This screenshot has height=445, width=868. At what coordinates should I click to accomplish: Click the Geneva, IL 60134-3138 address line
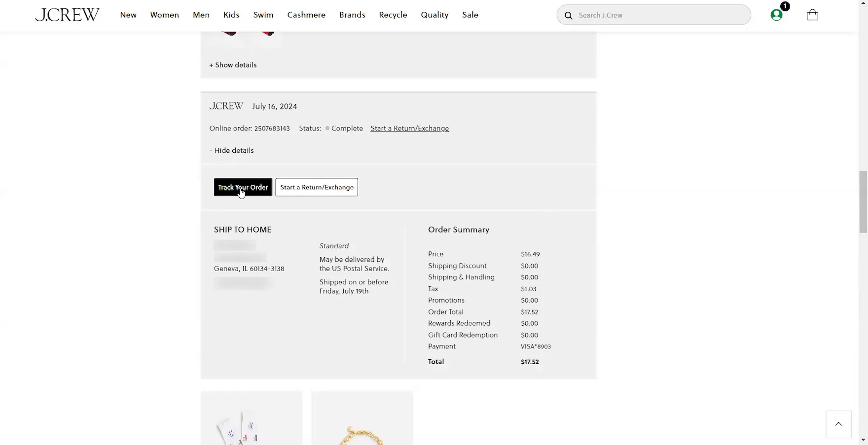(249, 269)
